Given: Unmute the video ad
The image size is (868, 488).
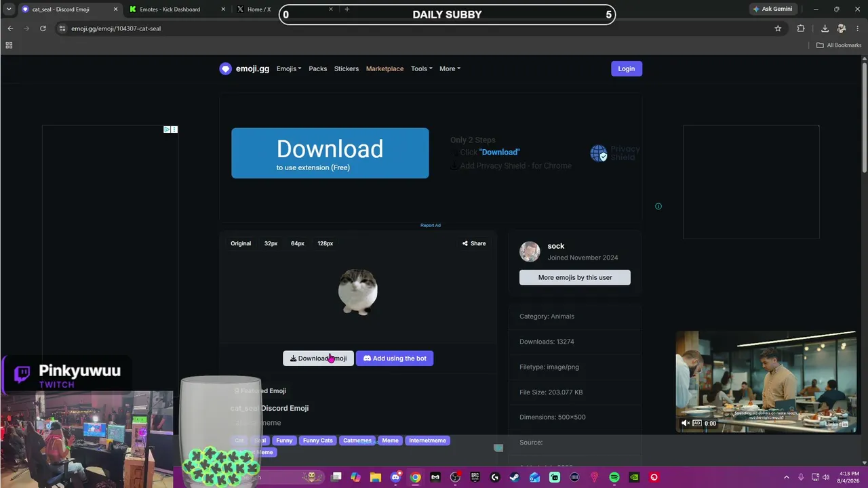Looking at the screenshot, I should coord(686,424).
